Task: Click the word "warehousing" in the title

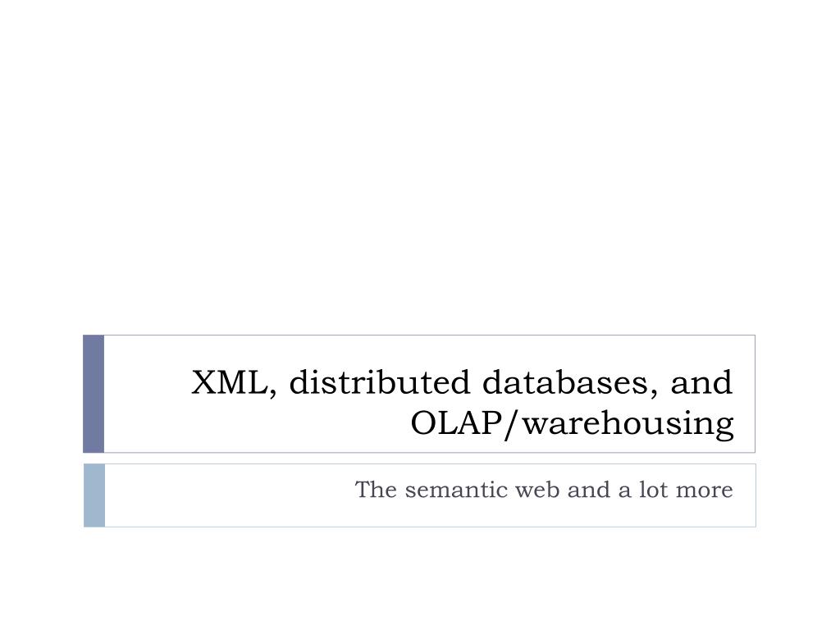Action: point(628,424)
